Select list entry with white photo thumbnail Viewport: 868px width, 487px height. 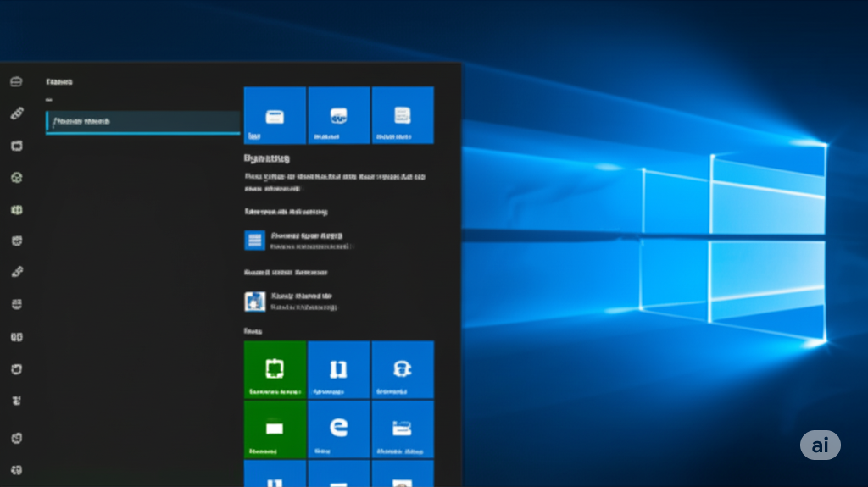click(x=292, y=302)
